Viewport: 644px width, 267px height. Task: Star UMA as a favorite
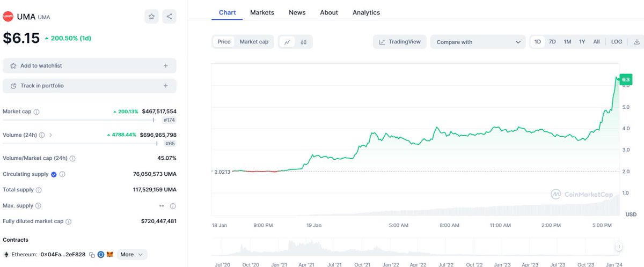(x=151, y=17)
